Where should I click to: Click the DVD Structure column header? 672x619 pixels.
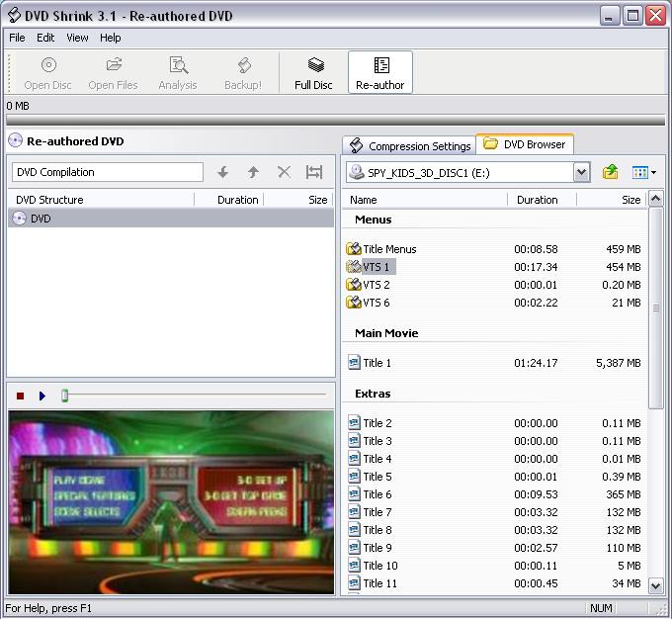(101, 200)
